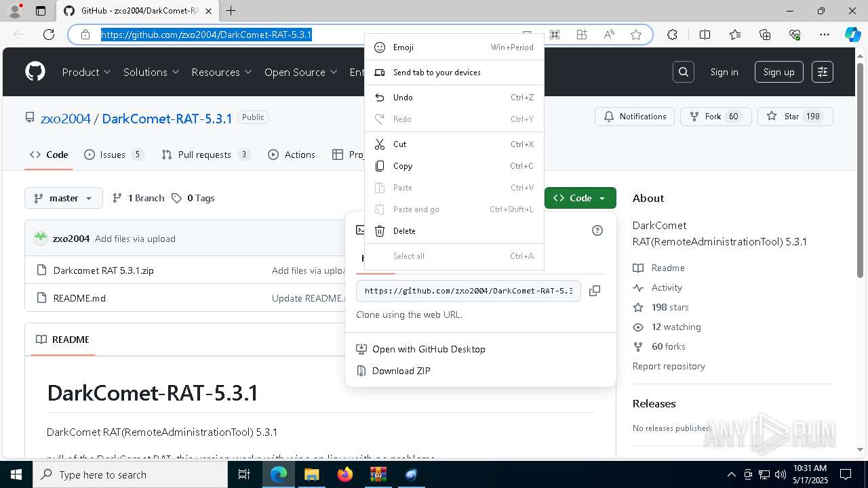Click the Split screen icon in Edge

coord(705,35)
